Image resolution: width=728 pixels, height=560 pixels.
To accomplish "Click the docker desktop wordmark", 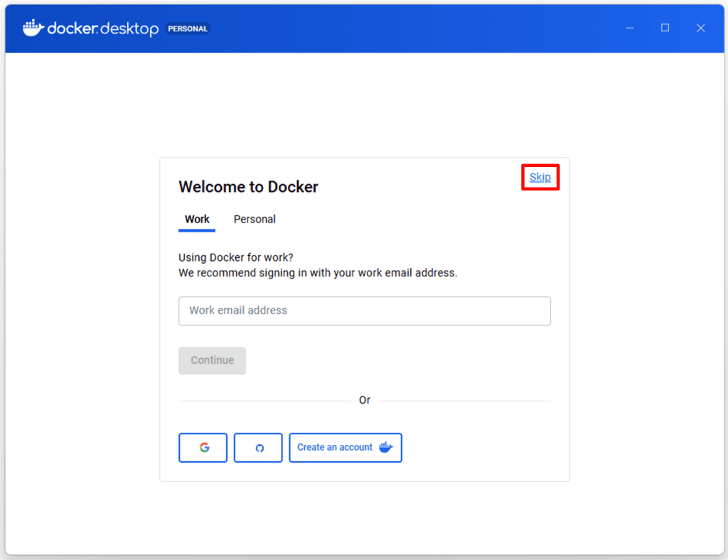I will pyautogui.click(x=103, y=29).
